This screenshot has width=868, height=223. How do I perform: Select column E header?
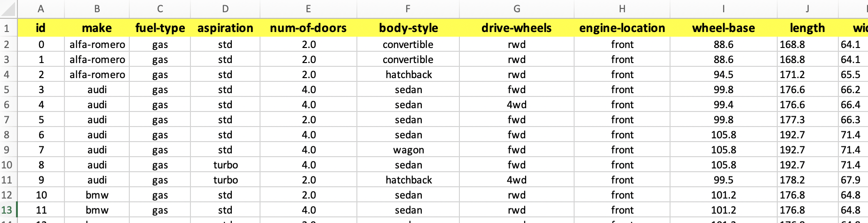308,9
